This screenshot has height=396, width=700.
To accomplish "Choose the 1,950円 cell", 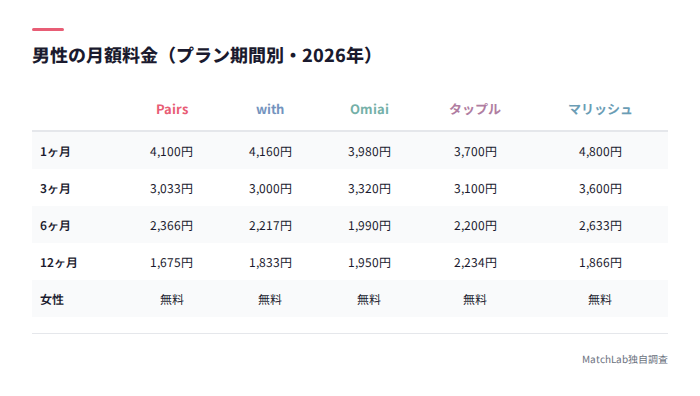I will tap(369, 263).
